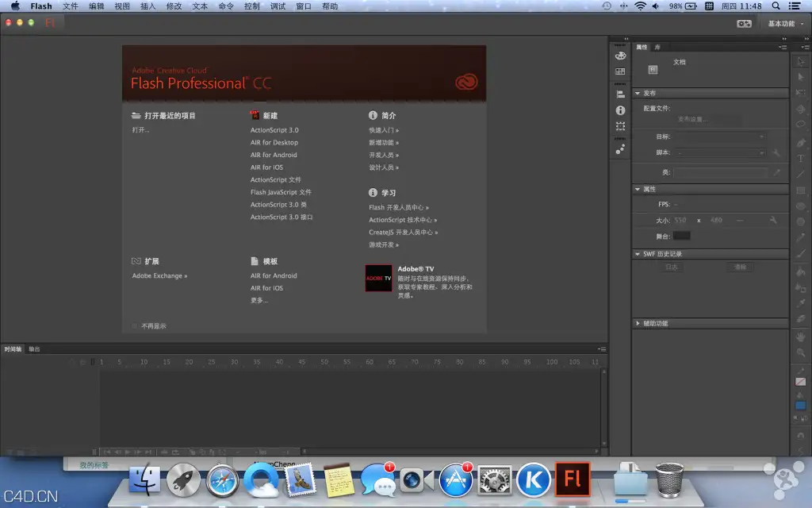
Task: Switch to the 库 tab
Action: click(657, 47)
